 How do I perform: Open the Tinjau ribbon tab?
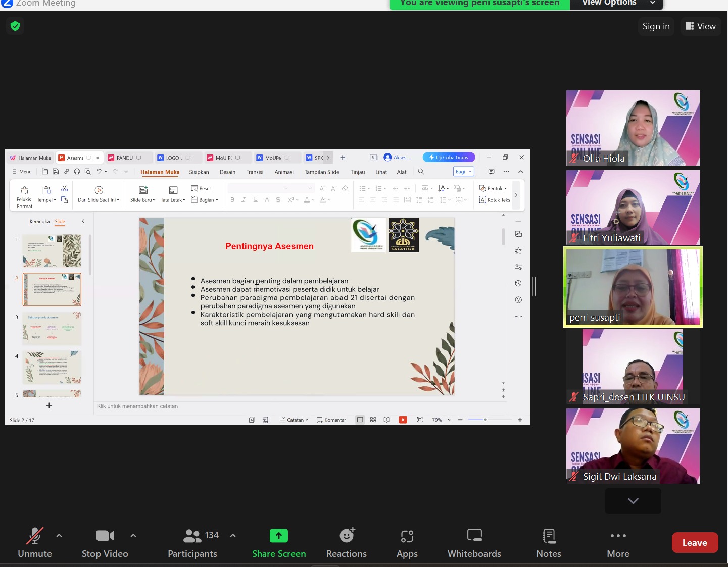(358, 172)
